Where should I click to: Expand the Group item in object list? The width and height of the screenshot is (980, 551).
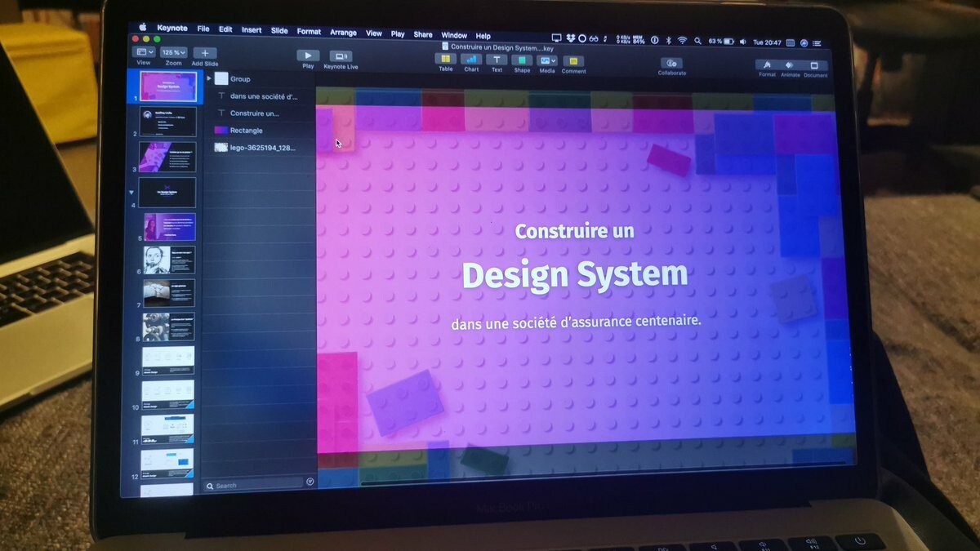tap(209, 78)
